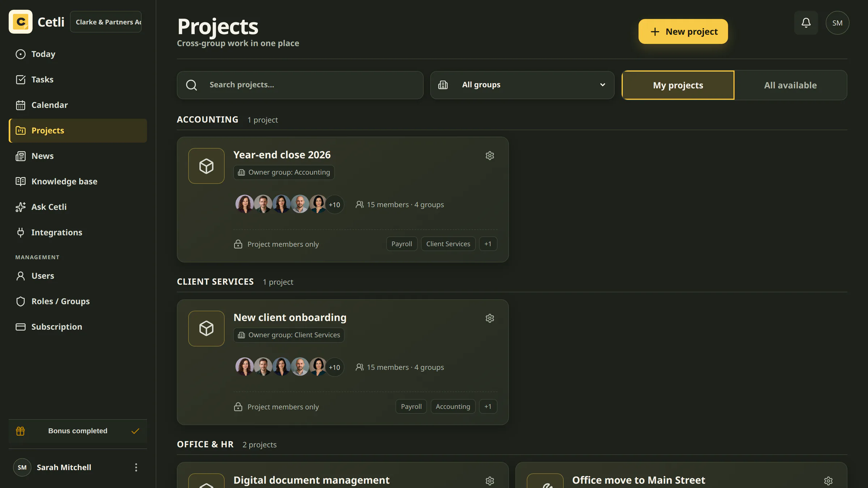The image size is (868, 488).
Task: Click the +10 avatar overflow on Year-end close
Action: click(x=334, y=205)
